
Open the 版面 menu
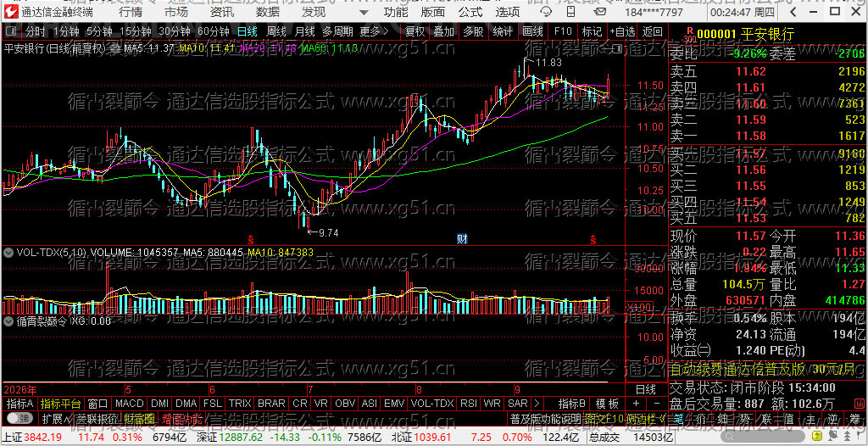click(x=433, y=12)
